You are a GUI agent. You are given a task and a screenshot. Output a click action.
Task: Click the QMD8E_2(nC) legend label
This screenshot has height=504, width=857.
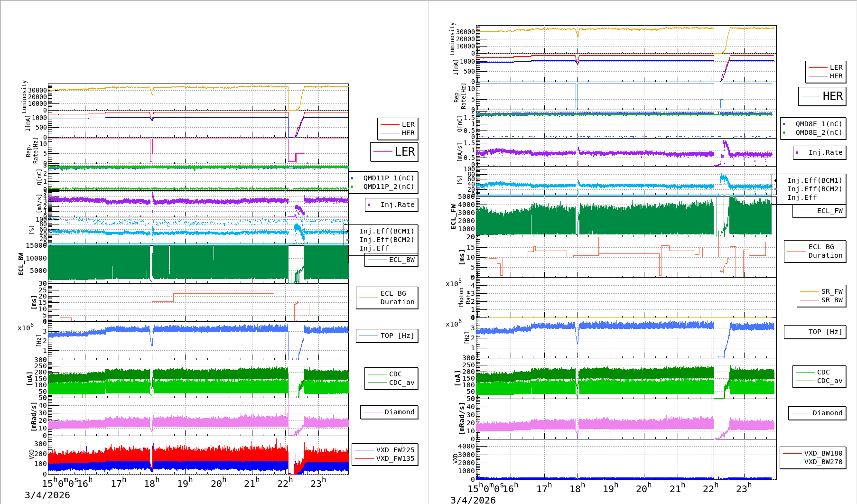point(818,132)
